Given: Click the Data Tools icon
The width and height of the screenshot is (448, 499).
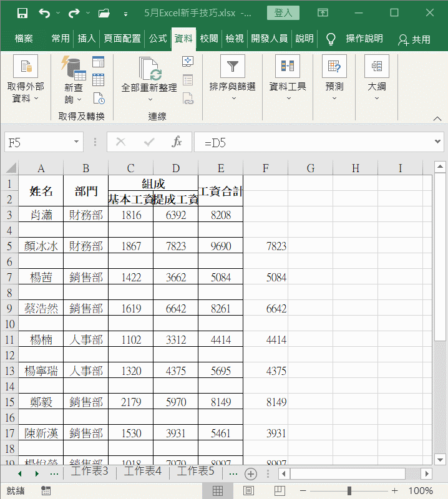Looking at the screenshot, I should (x=288, y=66).
